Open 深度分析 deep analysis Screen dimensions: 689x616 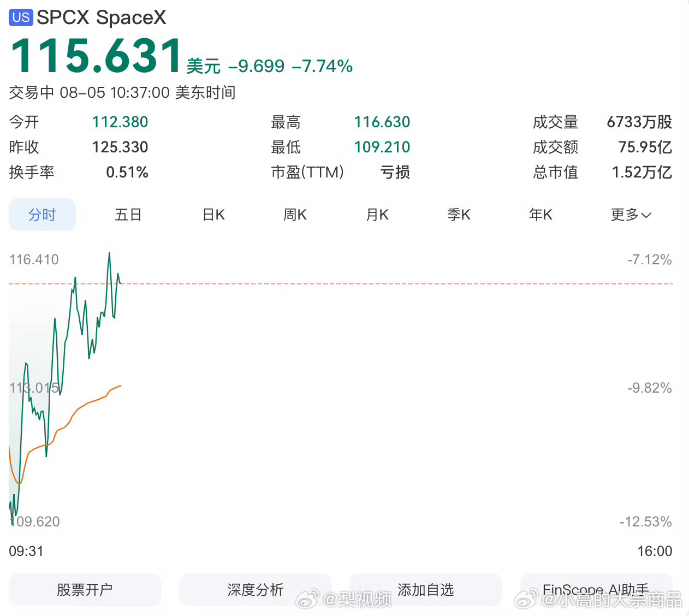(256, 590)
